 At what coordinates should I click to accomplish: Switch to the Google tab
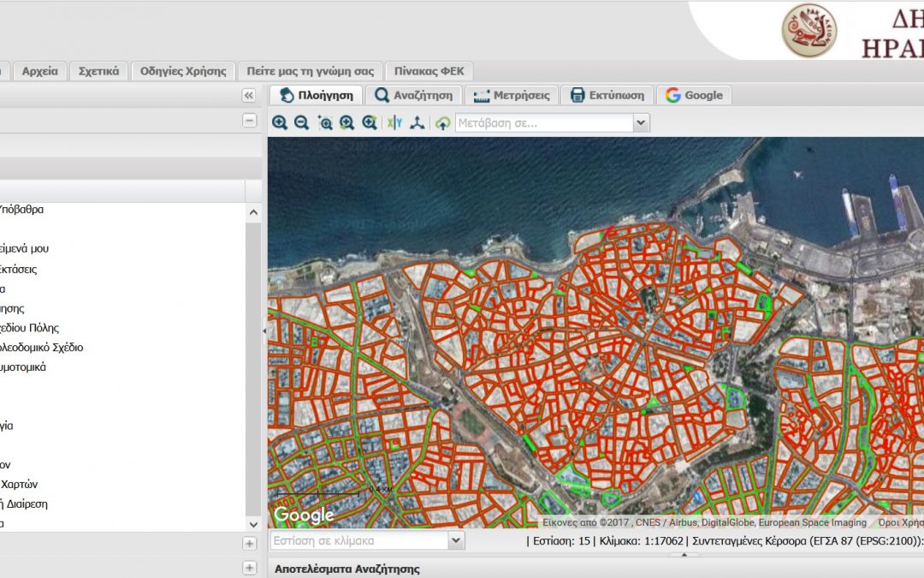[694, 95]
